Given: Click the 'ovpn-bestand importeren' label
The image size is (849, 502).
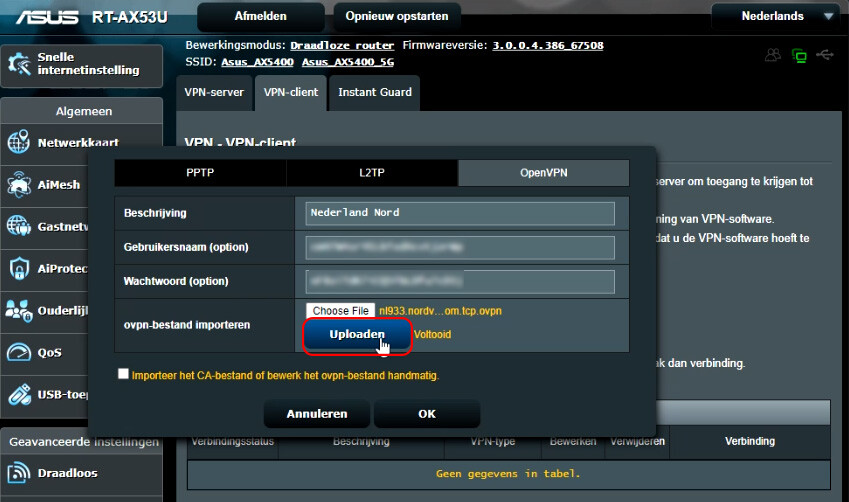Looking at the screenshot, I should pyautogui.click(x=187, y=325).
